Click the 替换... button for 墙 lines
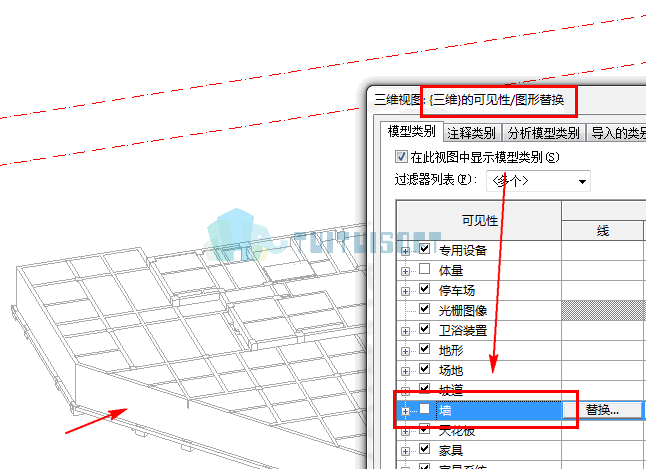The height and width of the screenshot is (469, 646). tap(602, 410)
